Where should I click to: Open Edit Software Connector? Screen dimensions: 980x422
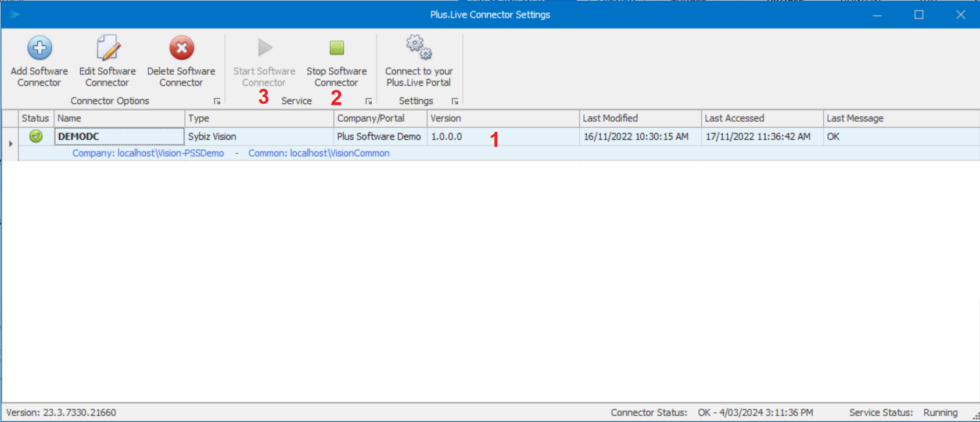tap(107, 62)
